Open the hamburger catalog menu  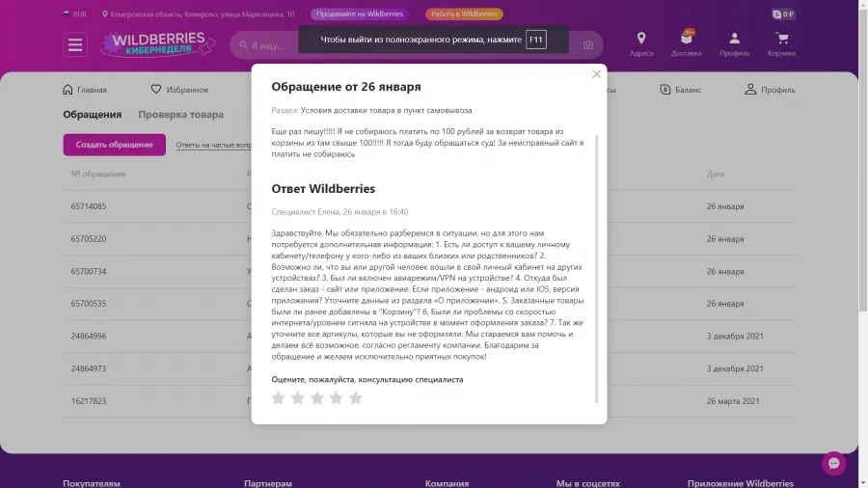click(x=74, y=44)
